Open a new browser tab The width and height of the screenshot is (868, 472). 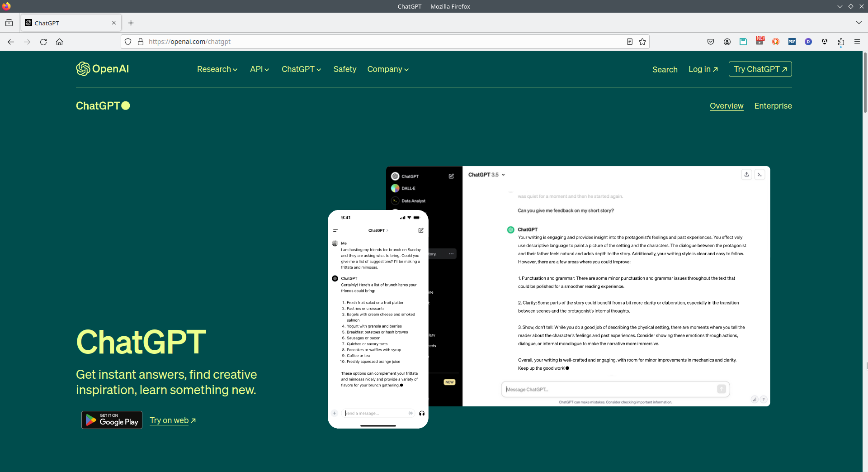pos(131,23)
